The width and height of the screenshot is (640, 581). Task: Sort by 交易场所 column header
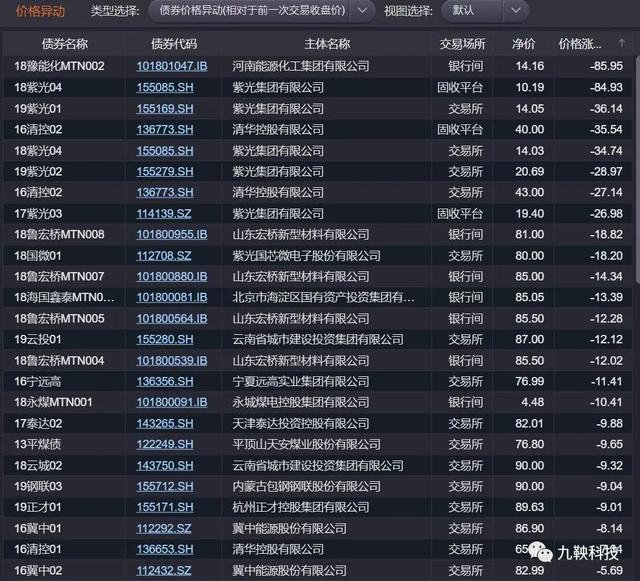tap(462, 44)
